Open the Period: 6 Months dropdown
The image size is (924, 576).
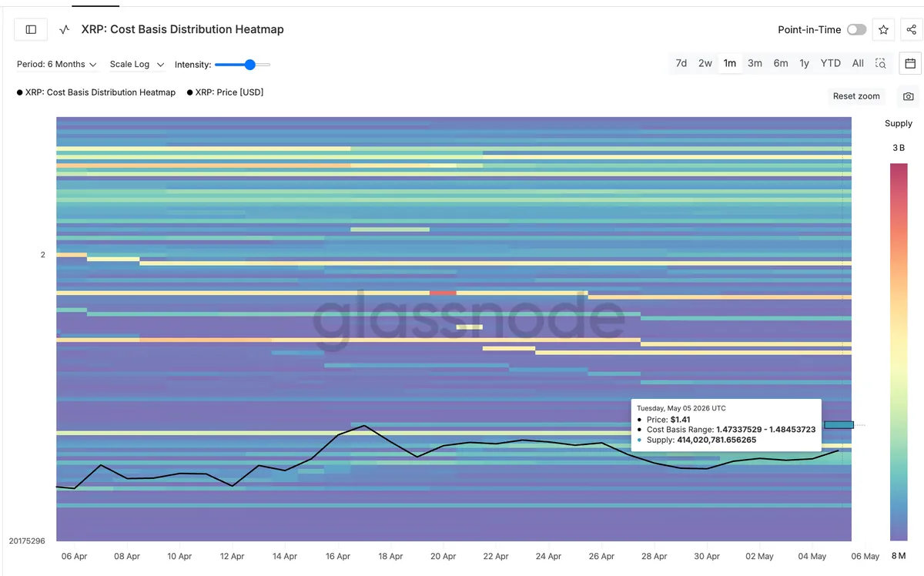tap(57, 65)
